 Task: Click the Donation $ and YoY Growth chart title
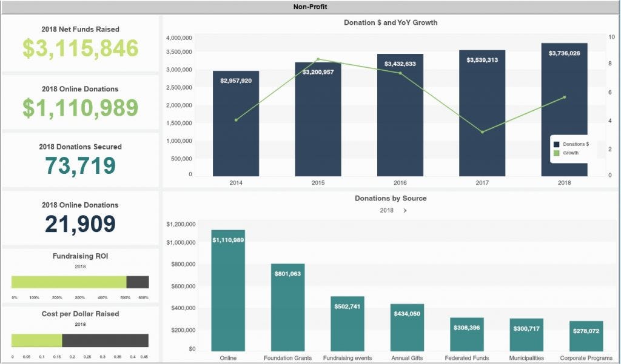pos(391,22)
